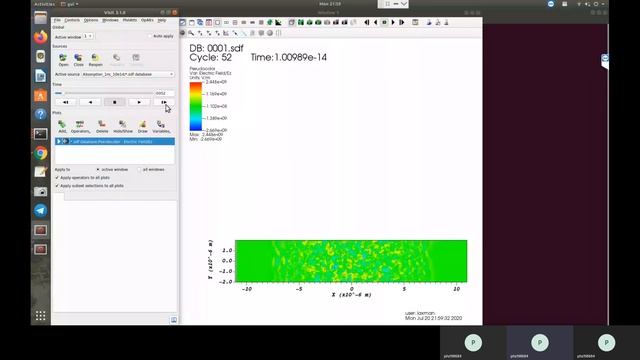Open Terminal from the dock
640x360 pixels.
coord(40,134)
